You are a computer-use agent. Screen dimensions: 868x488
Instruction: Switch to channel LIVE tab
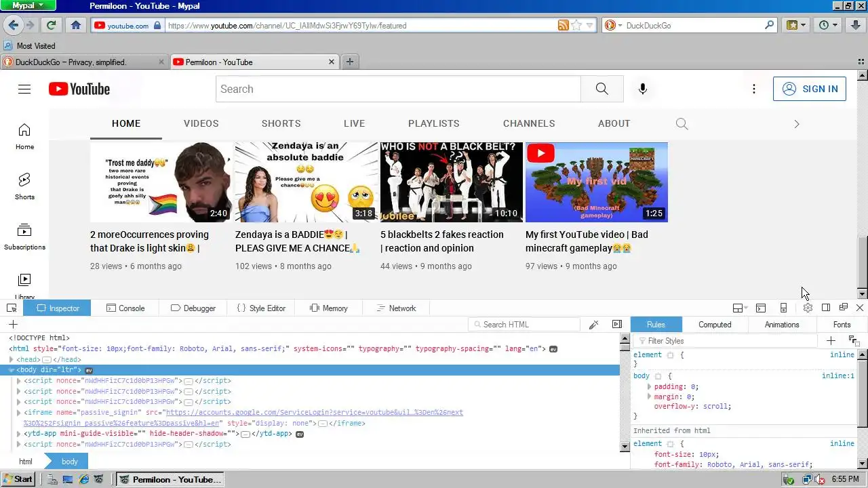click(354, 123)
